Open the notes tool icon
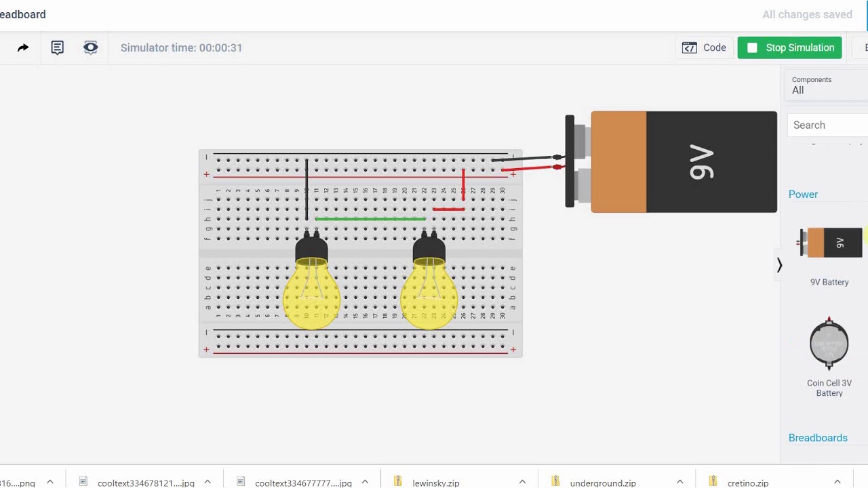 pos(58,47)
